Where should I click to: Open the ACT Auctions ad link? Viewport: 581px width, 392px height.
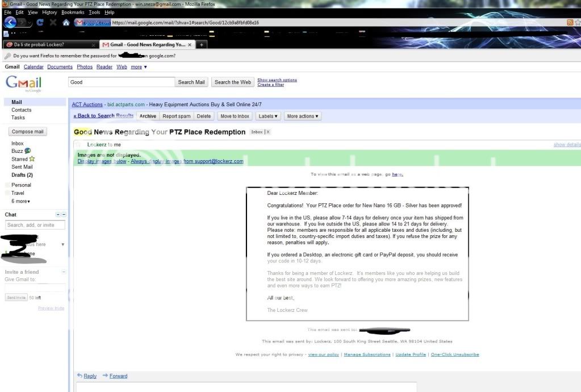click(87, 105)
